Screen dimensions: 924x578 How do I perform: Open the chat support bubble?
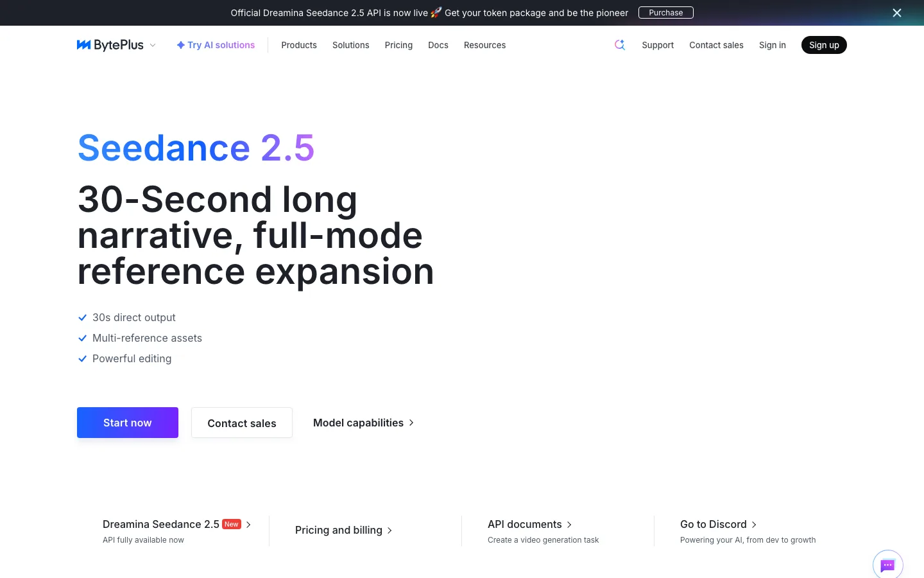point(888,565)
